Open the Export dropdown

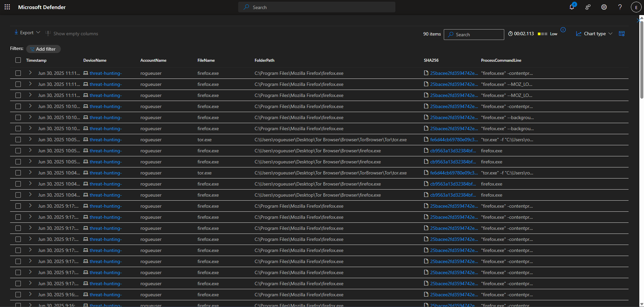[x=27, y=33]
